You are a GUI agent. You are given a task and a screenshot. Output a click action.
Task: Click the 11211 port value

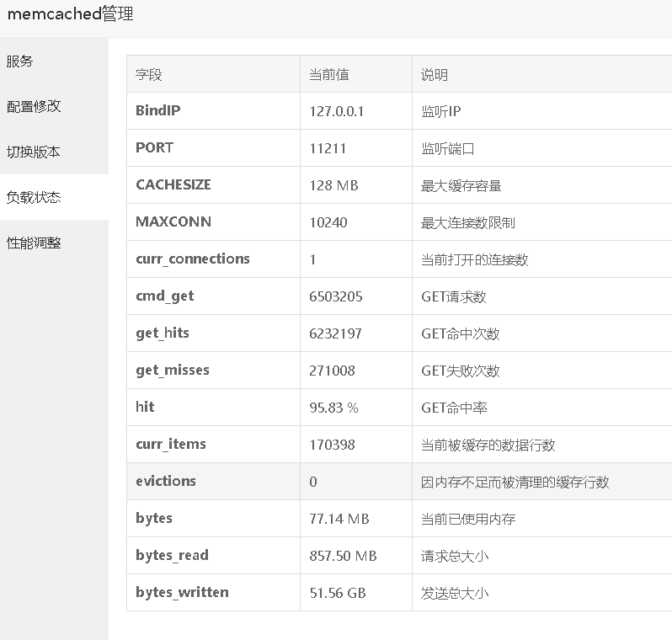(328, 149)
